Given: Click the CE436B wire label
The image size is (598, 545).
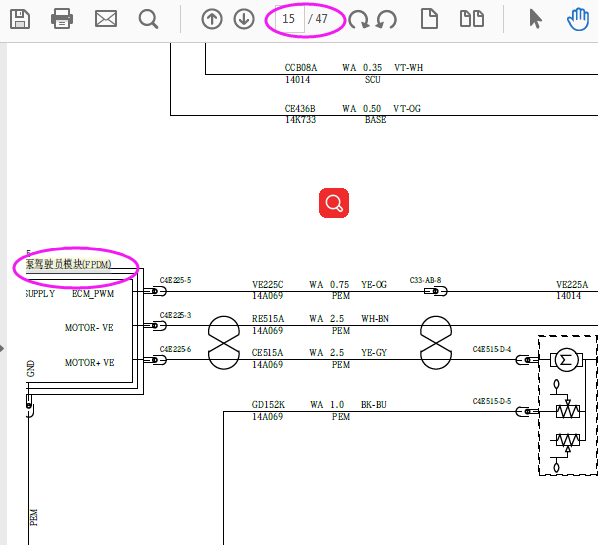Looking at the screenshot, I should click(300, 109).
